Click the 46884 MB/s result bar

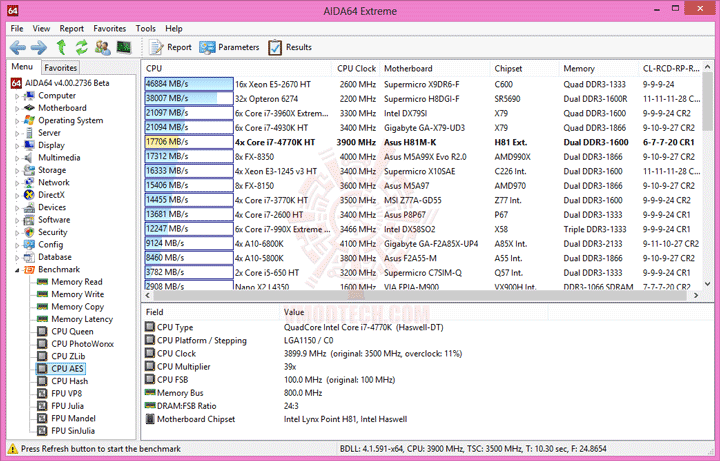point(189,84)
